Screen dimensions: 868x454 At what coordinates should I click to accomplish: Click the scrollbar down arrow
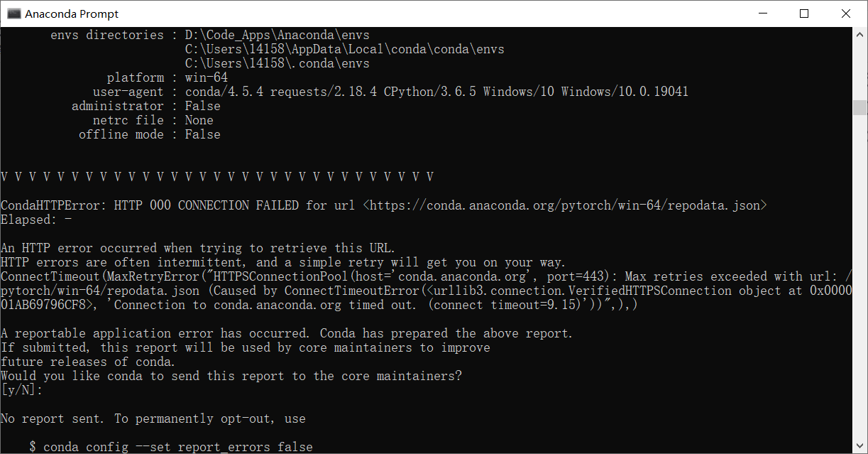tap(859, 446)
